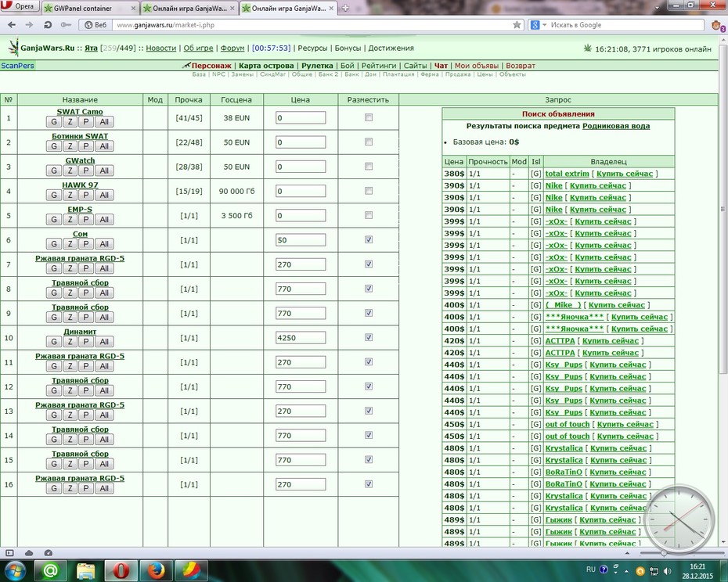Expand the Opera tab list dropdown arrow

coord(657,8)
